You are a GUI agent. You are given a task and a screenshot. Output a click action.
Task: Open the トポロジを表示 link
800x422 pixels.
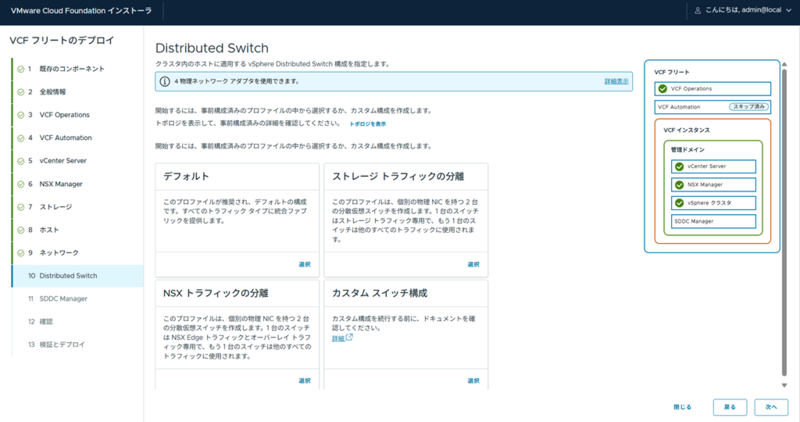[367, 124]
